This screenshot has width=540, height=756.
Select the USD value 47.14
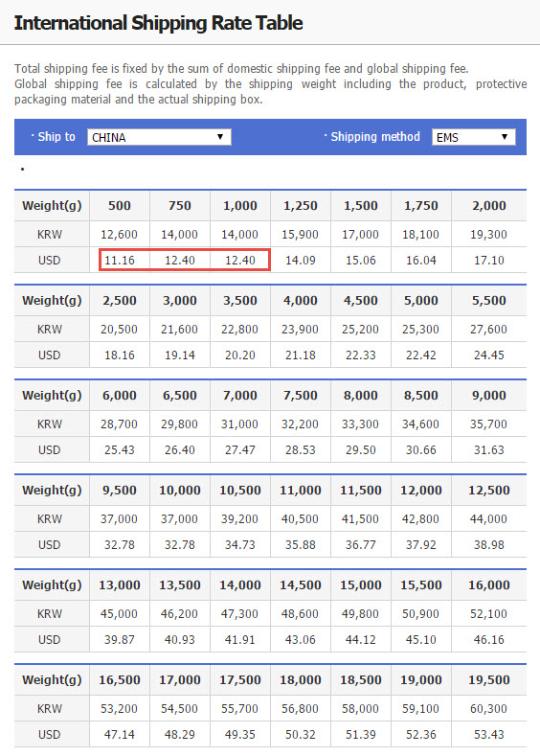click(x=120, y=735)
